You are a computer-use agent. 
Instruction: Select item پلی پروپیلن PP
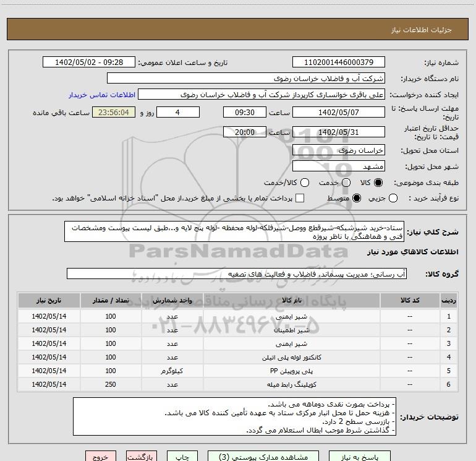click(x=291, y=371)
